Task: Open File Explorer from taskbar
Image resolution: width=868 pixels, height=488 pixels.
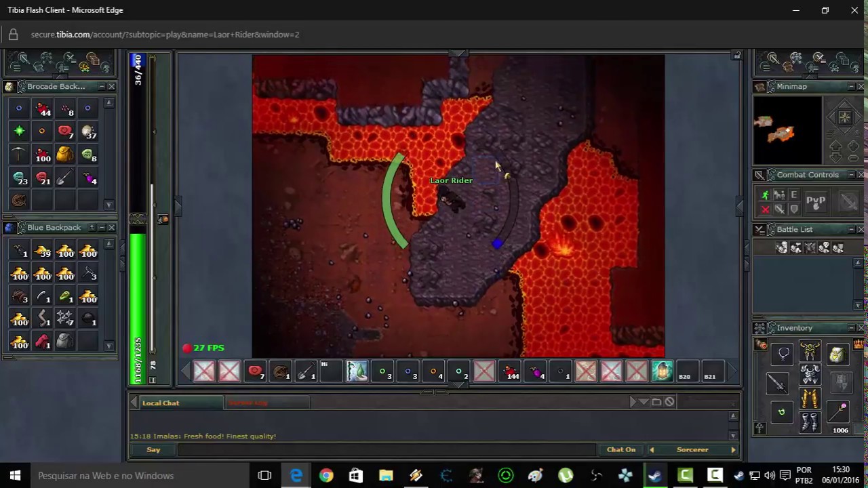Action: click(x=386, y=476)
